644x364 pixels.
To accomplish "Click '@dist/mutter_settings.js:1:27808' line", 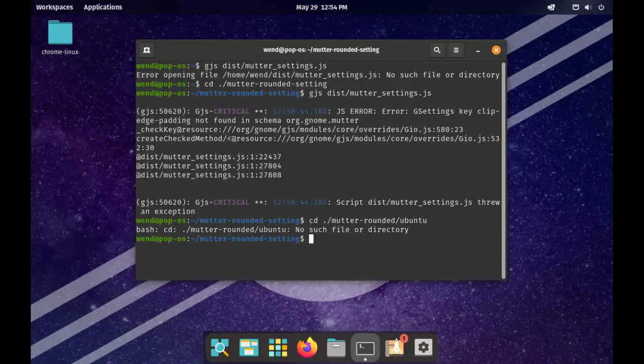I will pos(209,175).
